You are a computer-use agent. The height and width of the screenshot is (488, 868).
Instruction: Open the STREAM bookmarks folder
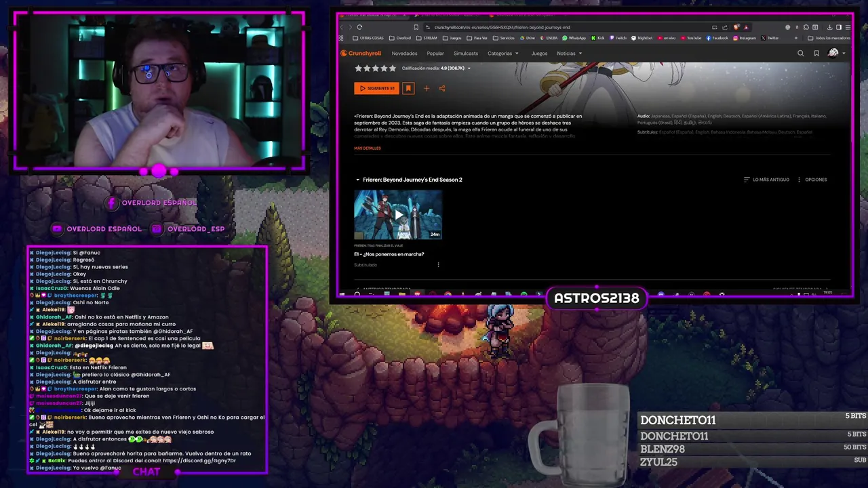(427, 38)
